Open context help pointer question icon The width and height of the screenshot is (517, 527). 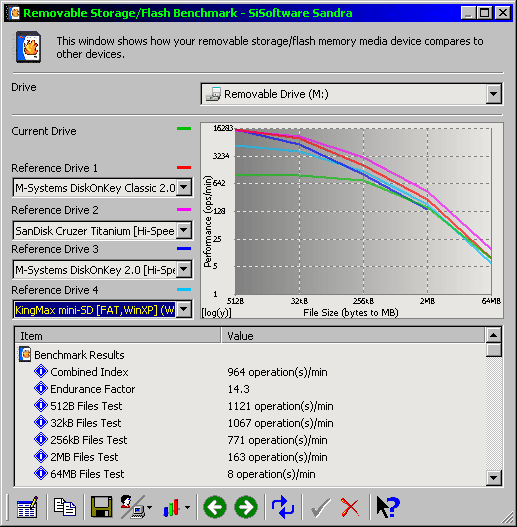388,507
